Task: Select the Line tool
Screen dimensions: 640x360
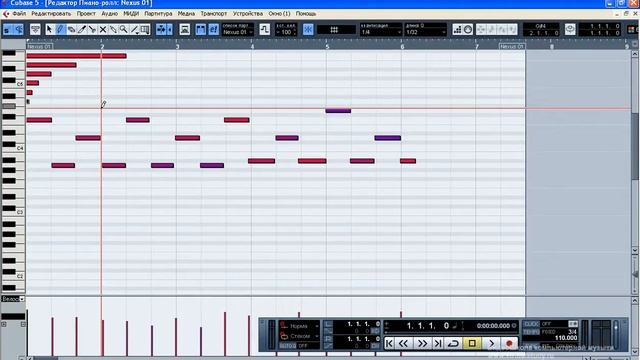Action: click(134, 29)
